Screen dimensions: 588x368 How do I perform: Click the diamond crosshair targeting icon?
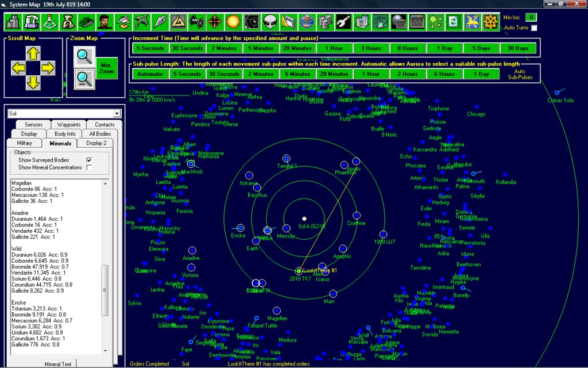point(215,22)
